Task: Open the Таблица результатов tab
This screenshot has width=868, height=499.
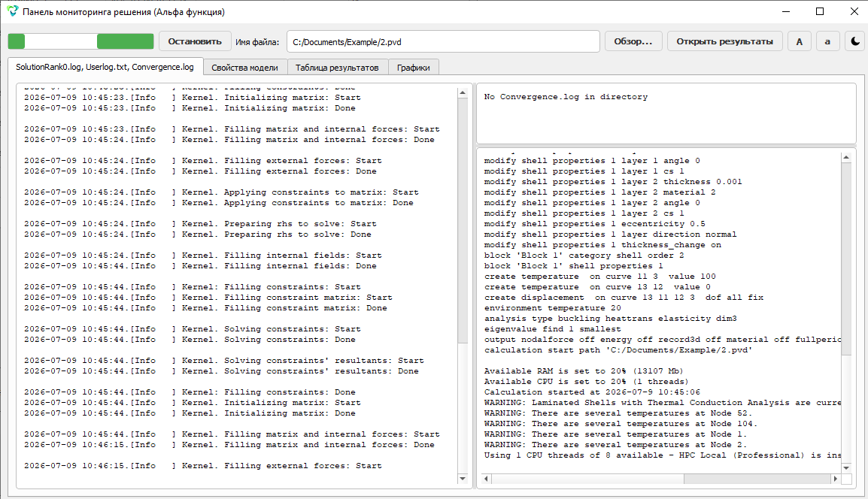Action: click(x=337, y=68)
